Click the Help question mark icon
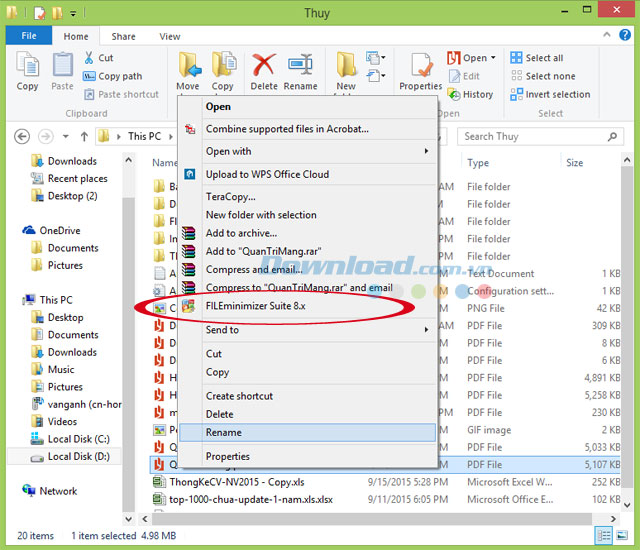640x550 pixels. [x=624, y=35]
